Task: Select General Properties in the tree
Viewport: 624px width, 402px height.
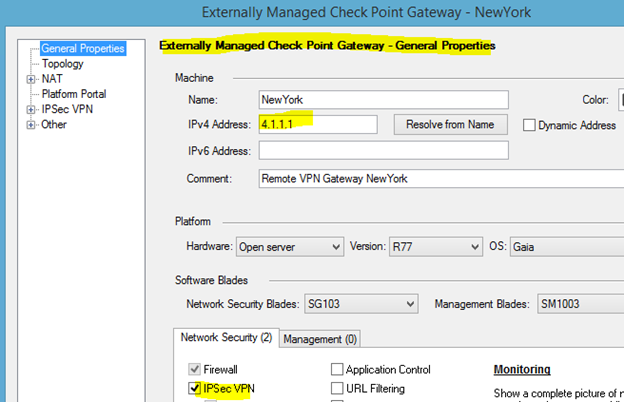Action: (83, 49)
